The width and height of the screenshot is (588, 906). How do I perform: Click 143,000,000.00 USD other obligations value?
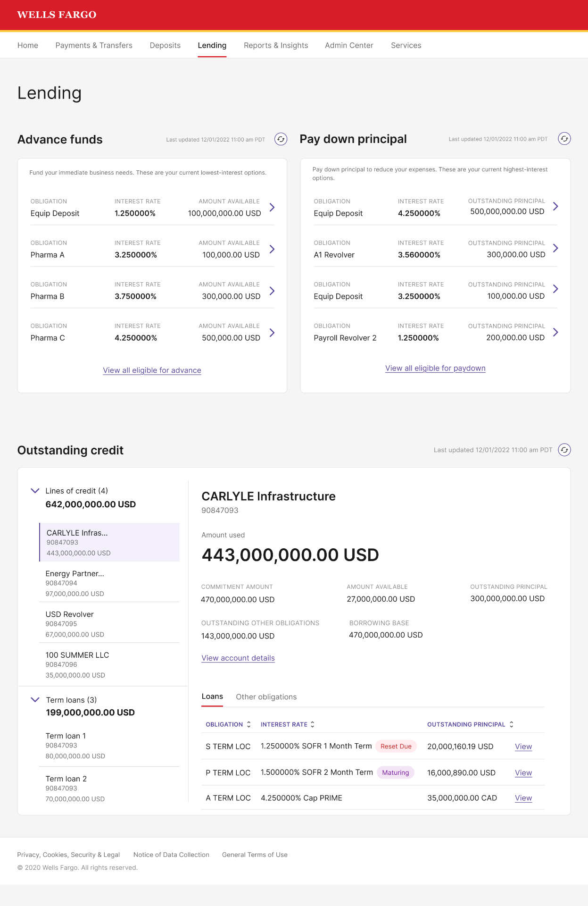pos(238,636)
